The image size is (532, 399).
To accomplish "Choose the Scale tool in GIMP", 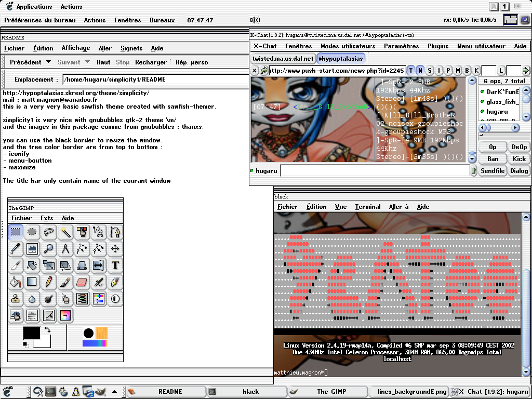I will (x=48, y=265).
